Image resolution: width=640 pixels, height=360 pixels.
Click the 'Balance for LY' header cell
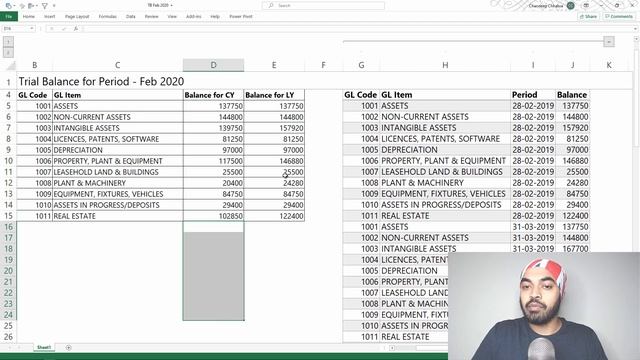click(x=274, y=95)
